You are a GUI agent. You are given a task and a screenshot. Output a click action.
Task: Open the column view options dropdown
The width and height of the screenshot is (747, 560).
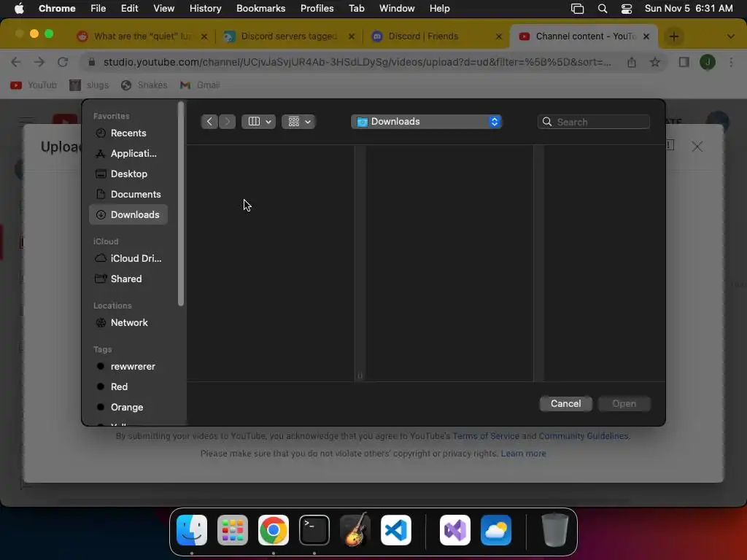pyautogui.click(x=259, y=122)
